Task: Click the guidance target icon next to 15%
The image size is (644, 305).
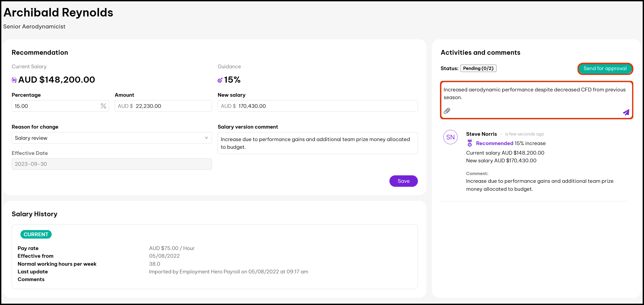Action: pos(220,80)
